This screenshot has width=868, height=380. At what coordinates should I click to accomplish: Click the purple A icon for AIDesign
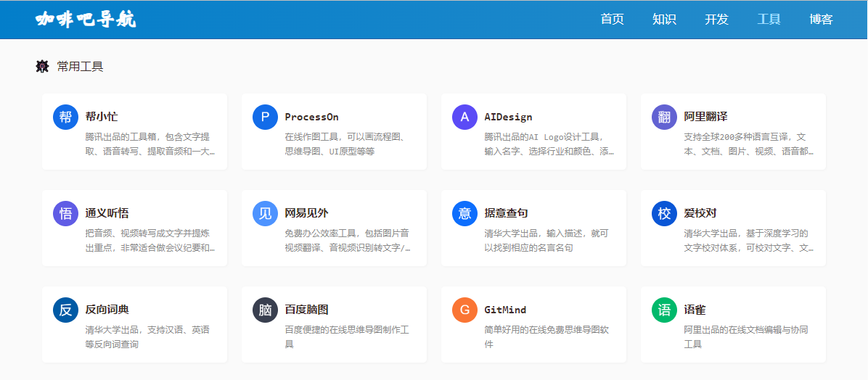point(464,117)
